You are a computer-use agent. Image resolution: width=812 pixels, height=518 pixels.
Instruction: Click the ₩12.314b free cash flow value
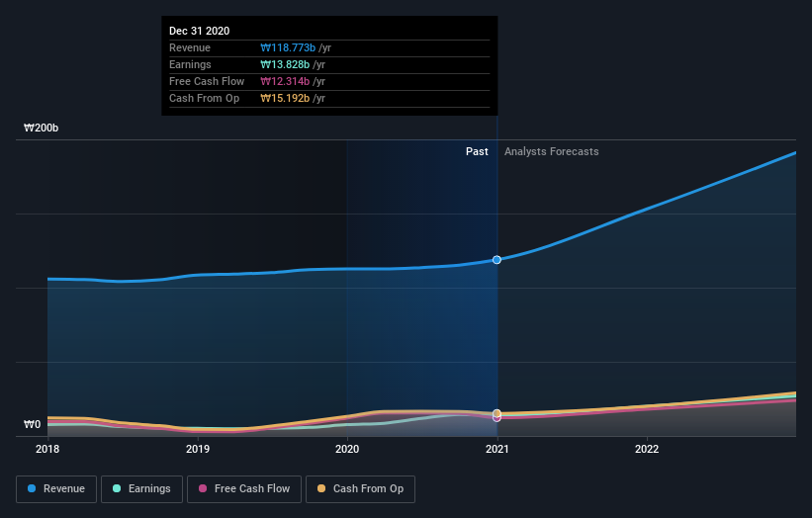[x=285, y=81]
